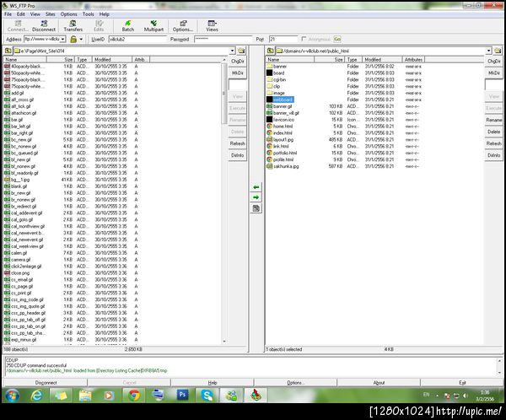Click the green left transfer arrow
506x420 pixels.
point(256,187)
